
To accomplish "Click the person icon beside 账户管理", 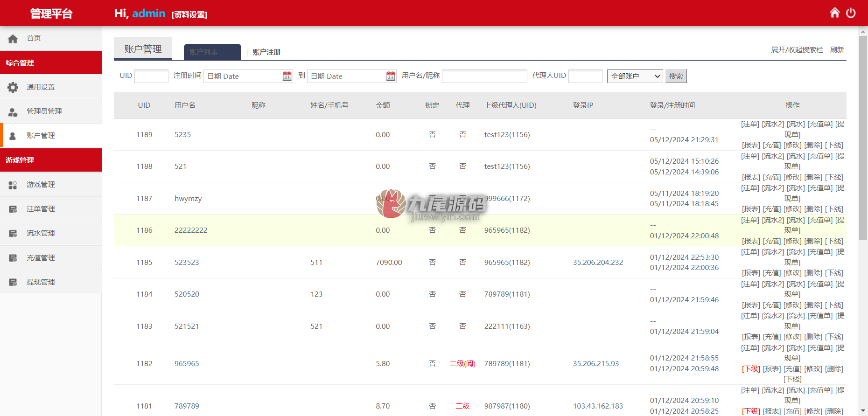I will [x=13, y=136].
